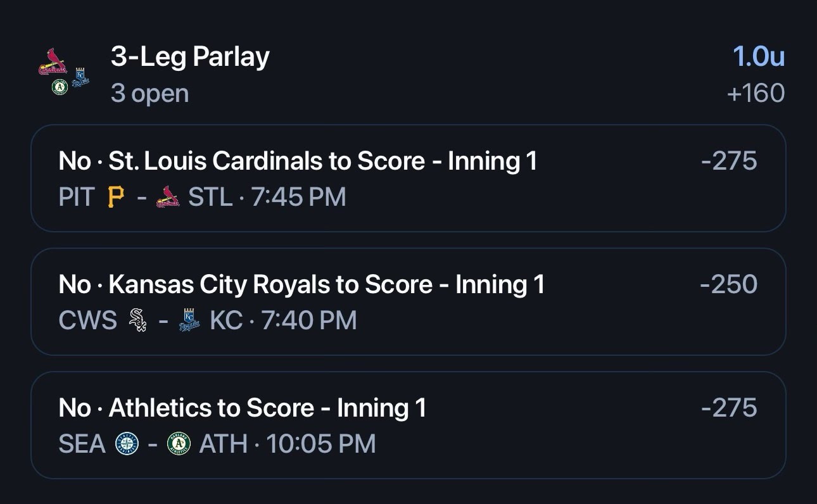
Task: Select the Royals logo beside KC
Action: pos(189,320)
